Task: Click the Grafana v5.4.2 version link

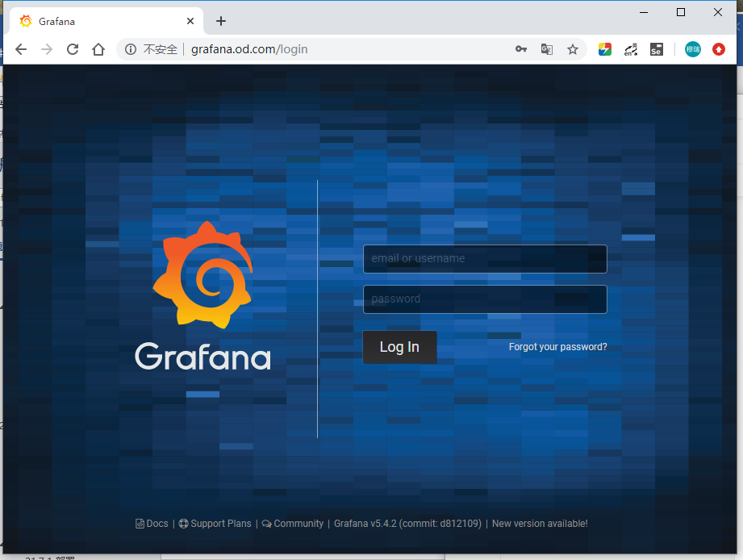Action: [407, 524]
